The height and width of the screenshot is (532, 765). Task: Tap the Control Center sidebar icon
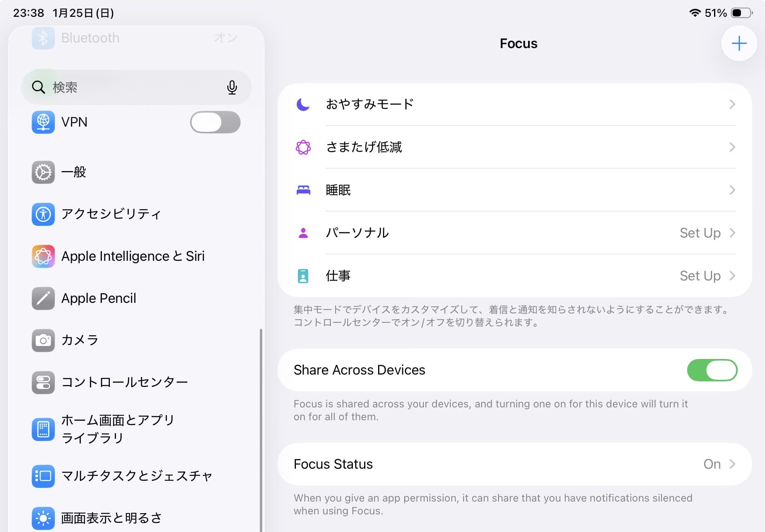point(43,383)
